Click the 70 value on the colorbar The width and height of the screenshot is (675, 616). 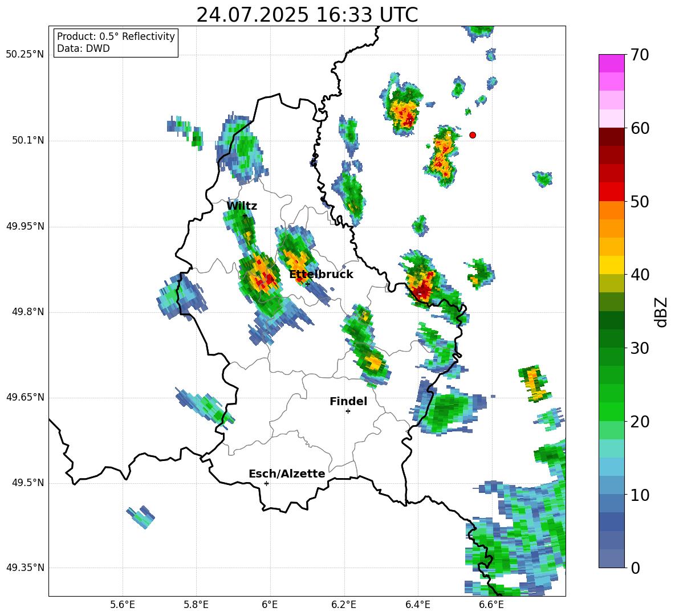coord(640,55)
